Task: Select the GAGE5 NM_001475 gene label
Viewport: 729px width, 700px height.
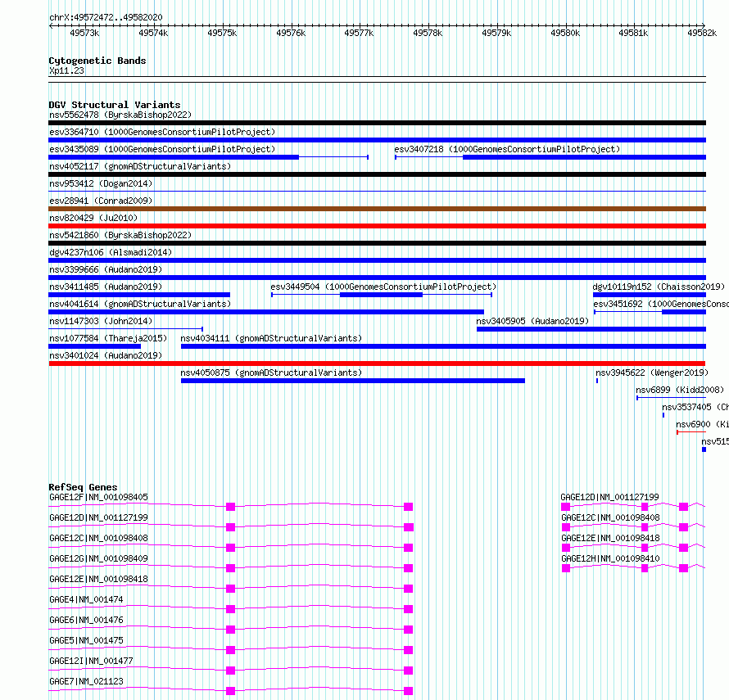Action: coord(86,640)
